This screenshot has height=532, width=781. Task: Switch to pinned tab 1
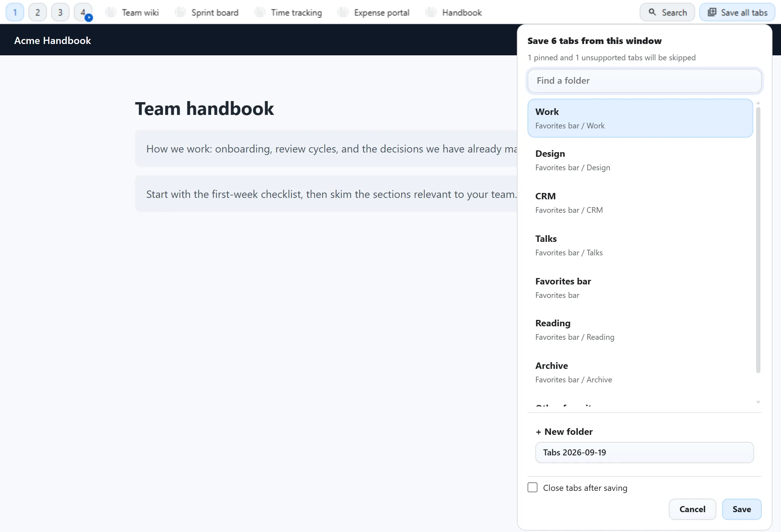coord(15,12)
